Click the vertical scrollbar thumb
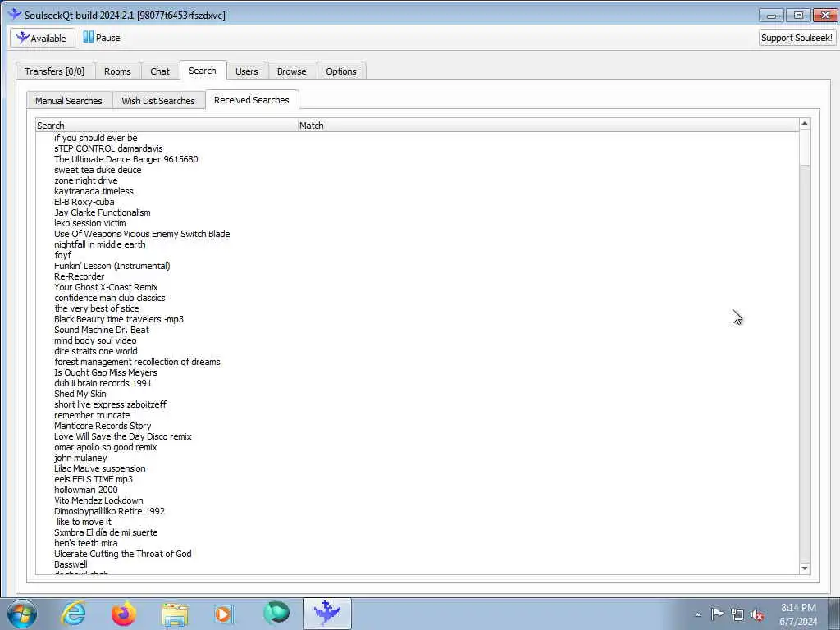This screenshot has height=630, width=840. [x=804, y=148]
